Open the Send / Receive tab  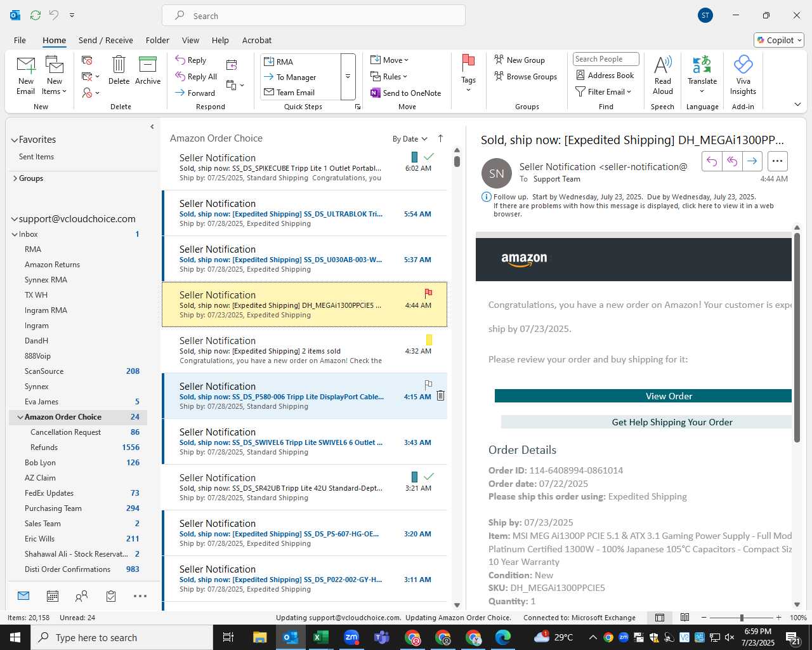(106, 40)
